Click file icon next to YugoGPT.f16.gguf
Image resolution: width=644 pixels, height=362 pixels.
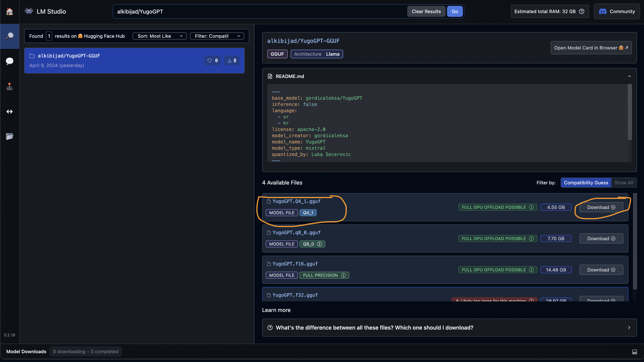tap(269, 264)
